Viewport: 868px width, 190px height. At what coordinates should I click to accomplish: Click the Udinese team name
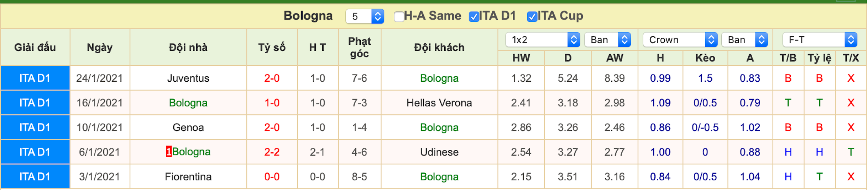pyautogui.click(x=439, y=152)
